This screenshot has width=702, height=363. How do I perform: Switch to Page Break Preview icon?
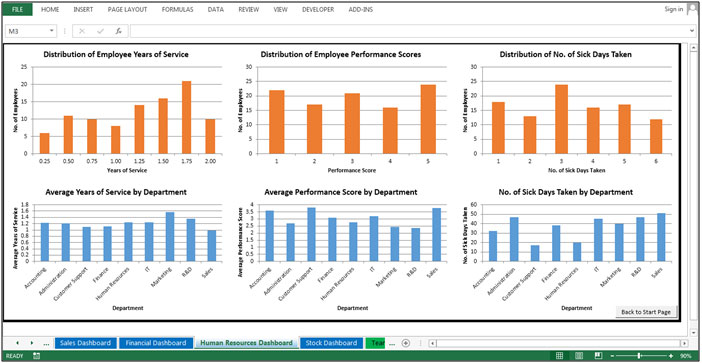[598, 355]
